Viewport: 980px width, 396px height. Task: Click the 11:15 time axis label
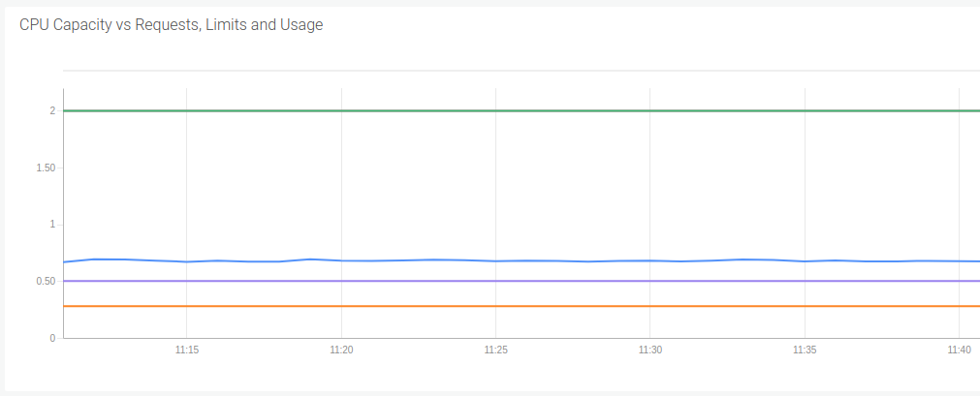[x=186, y=350]
